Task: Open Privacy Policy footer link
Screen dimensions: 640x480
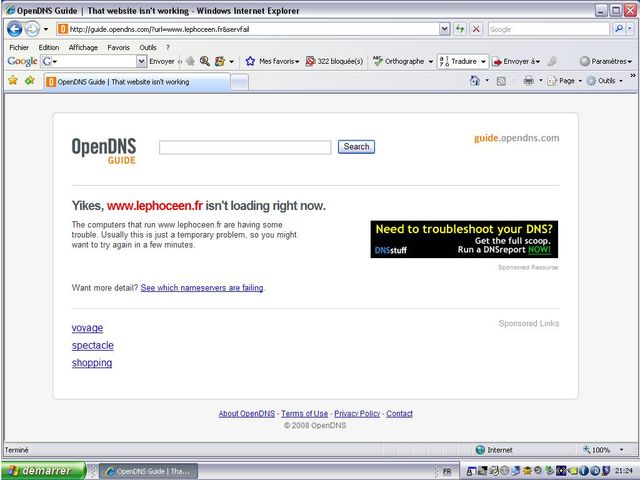Action: [x=357, y=413]
